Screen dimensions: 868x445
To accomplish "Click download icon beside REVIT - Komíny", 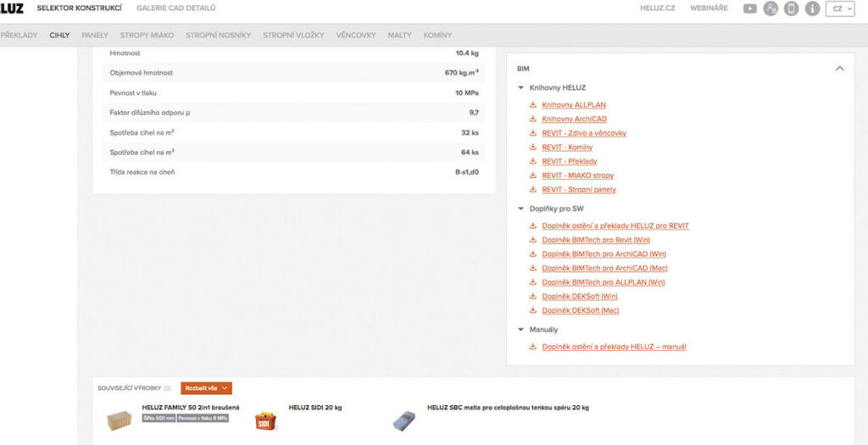I will tap(533, 147).
